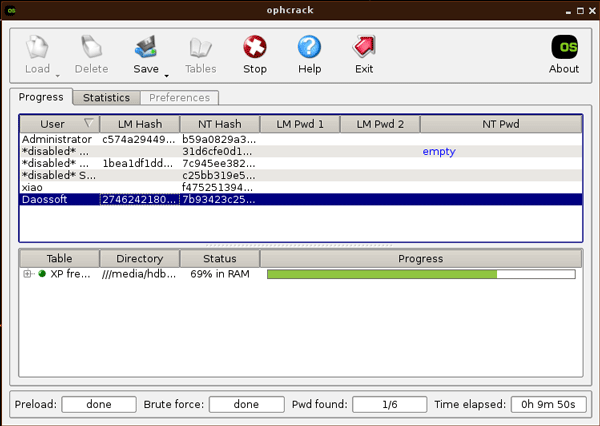Expand the XP free table tree node
Viewport: 600px width, 426px height.
point(28,274)
